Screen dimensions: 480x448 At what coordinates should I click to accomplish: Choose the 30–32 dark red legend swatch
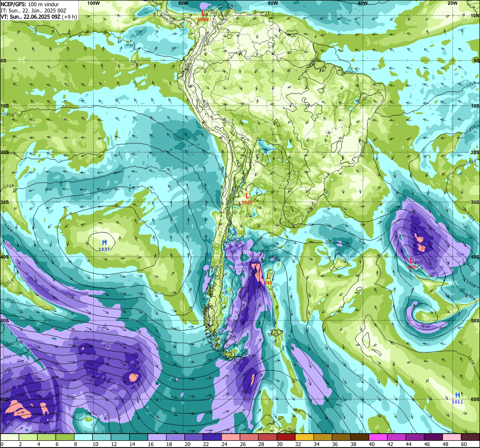point(286,437)
